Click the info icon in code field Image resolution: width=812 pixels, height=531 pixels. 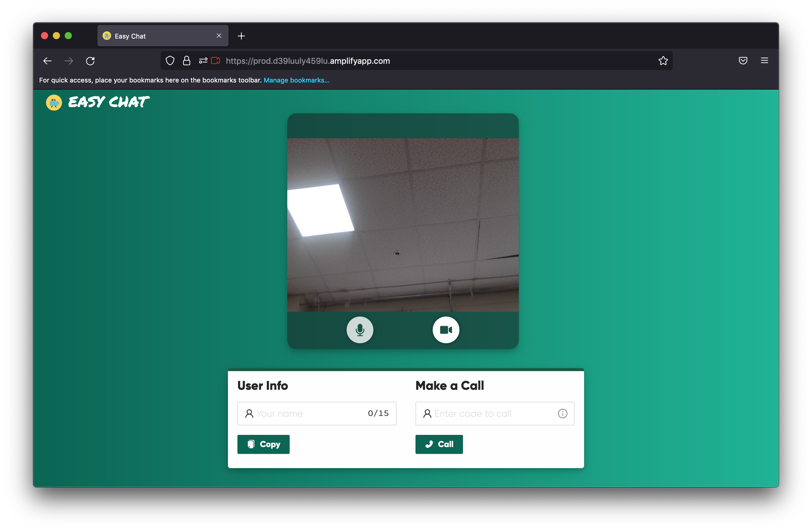562,413
